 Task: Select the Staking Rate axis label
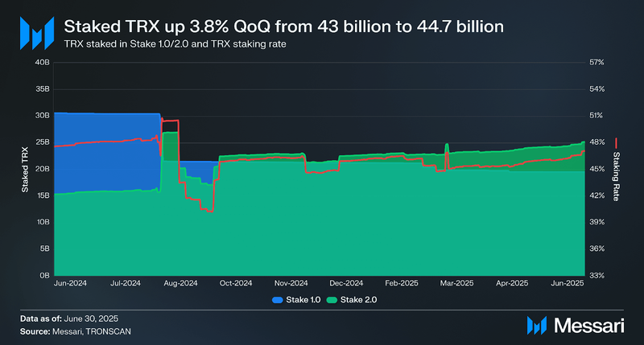[x=616, y=176]
